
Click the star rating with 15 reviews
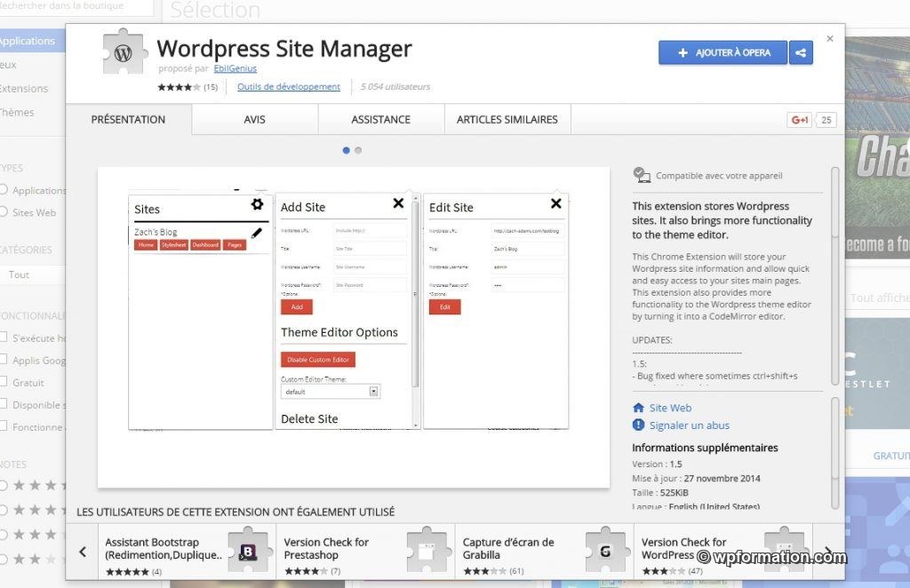(188, 87)
